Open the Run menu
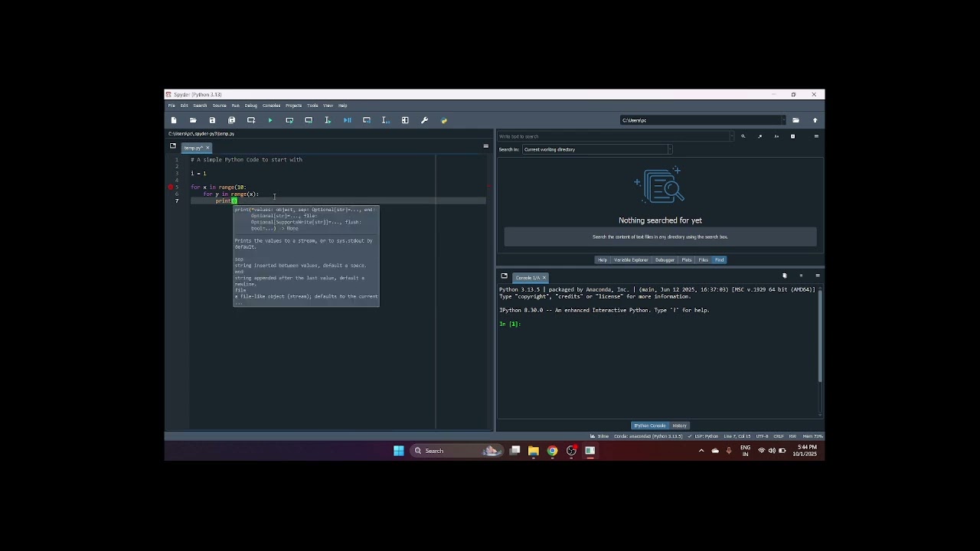Image resolution: width=980 pixels, height=551 pixels. 235,106
